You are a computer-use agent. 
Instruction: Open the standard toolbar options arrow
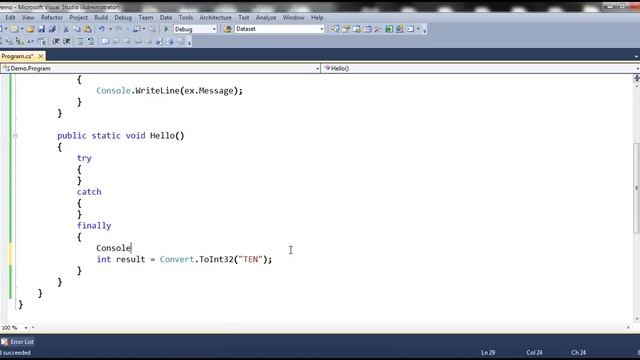click(x=424, y=30)
